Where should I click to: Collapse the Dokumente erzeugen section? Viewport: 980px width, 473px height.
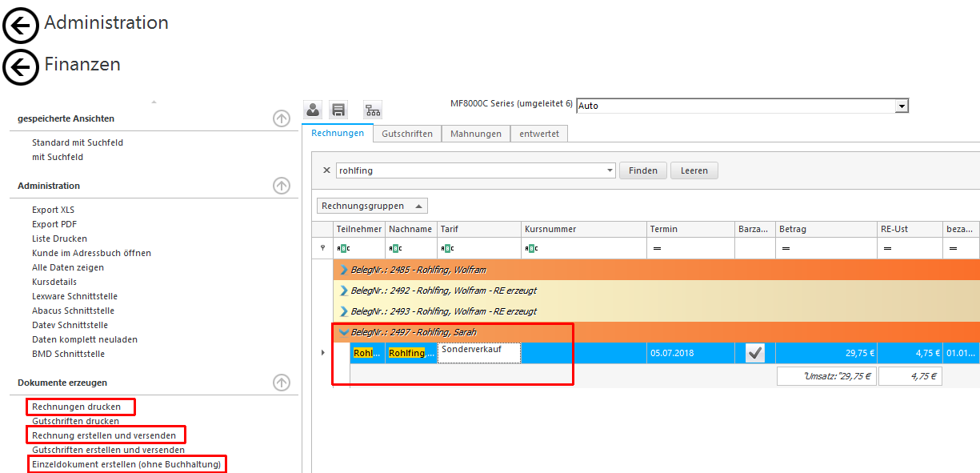tap(282, 383)
